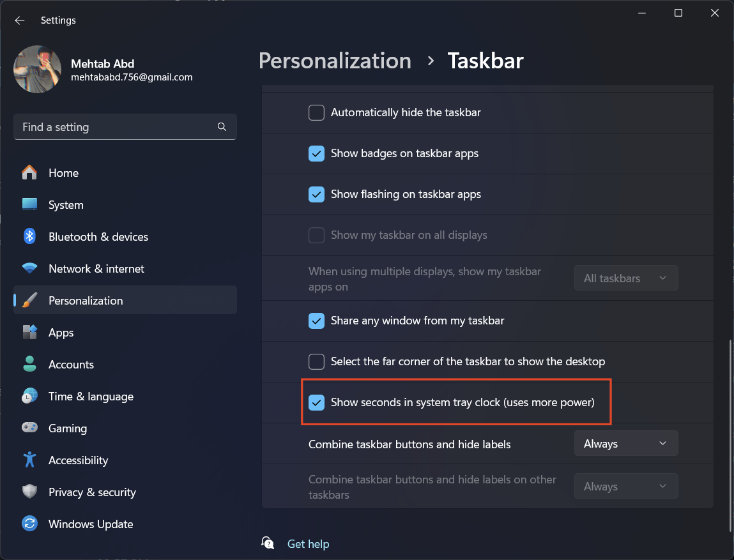This screenshot has height=560, width=734.
Task: Click the Windows Update sync icon
Action: point(29,524)
